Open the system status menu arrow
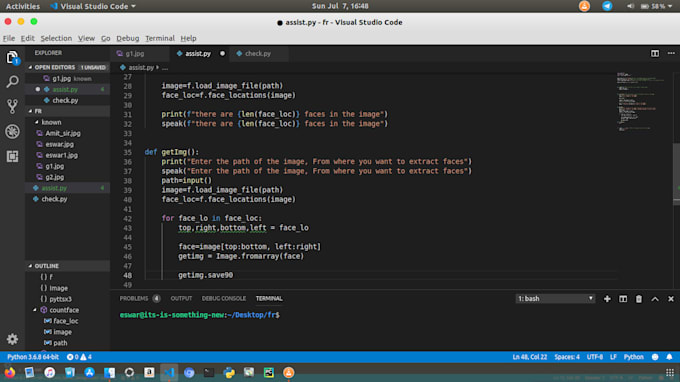 tap(670, 6)
